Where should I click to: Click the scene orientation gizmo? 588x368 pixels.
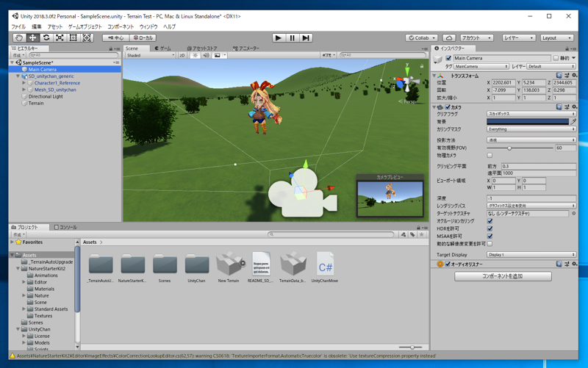click(x=407, y=81)
